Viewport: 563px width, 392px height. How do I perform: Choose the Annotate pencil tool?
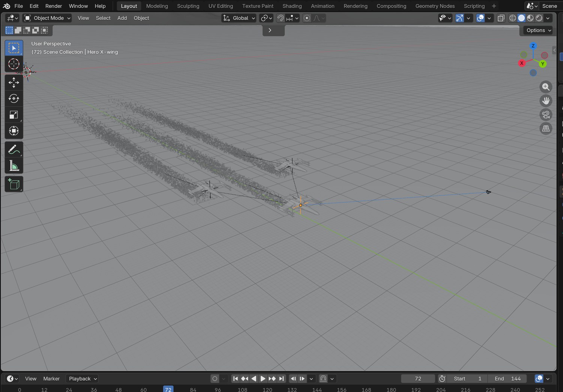tap(14, 150)
